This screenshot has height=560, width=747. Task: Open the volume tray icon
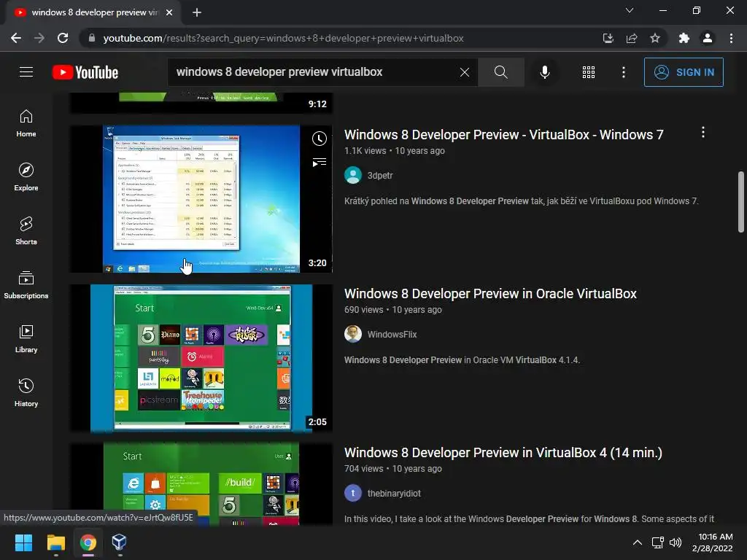point(676,542)
